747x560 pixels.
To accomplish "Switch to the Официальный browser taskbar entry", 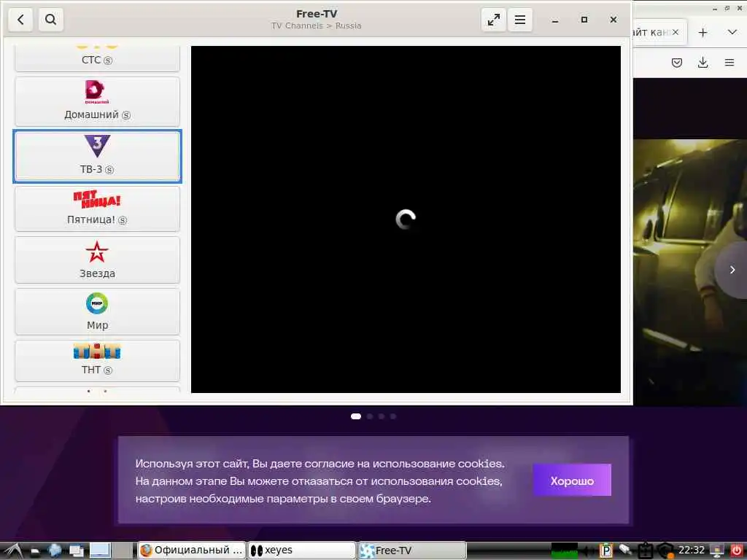I will (x=192, y=551).
